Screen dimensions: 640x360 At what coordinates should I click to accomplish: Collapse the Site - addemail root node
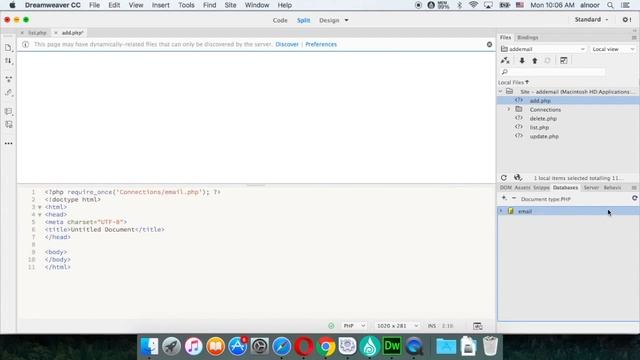click(500, 91)
